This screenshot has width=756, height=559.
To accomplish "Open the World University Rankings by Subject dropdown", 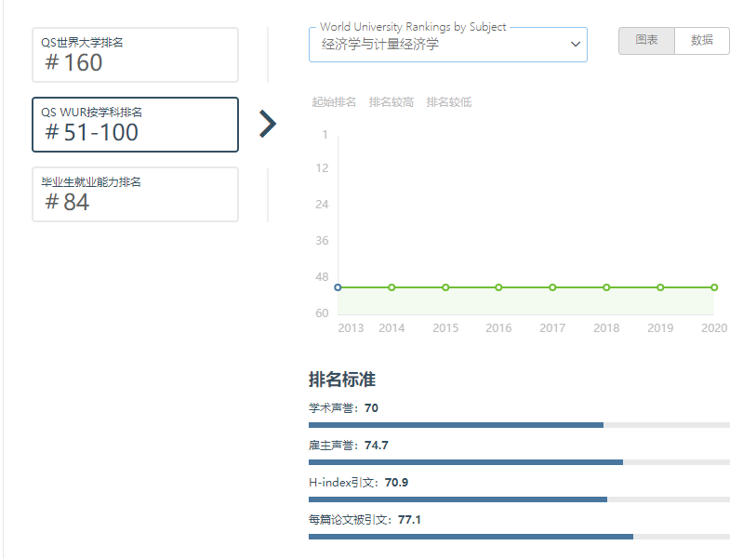I will [448, 45].
